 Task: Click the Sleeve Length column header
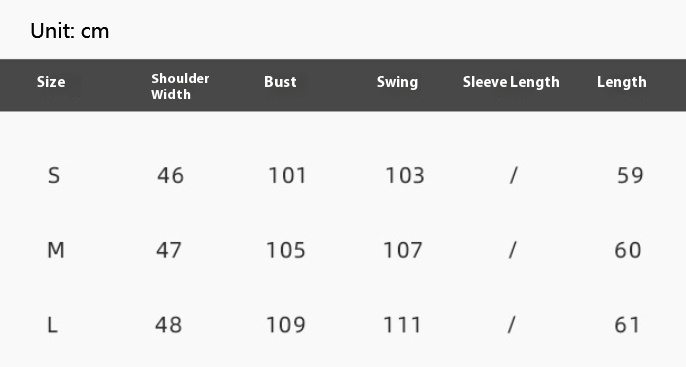511,82
